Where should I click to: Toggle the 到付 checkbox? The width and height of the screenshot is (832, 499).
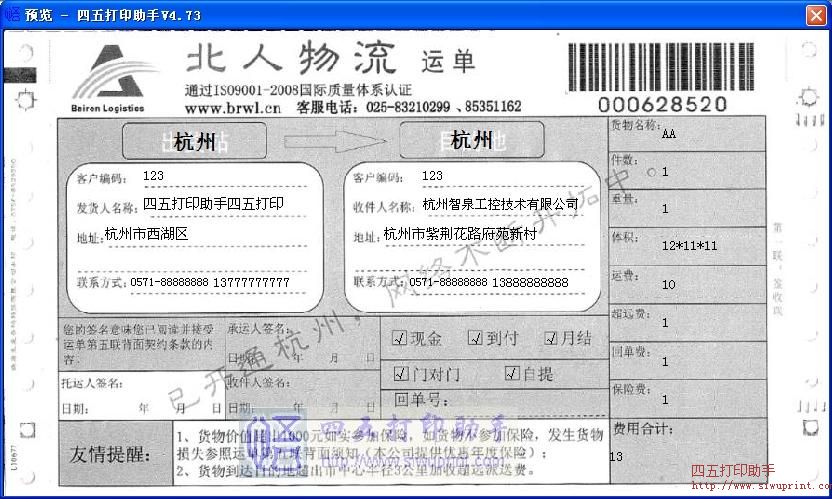(x=475, y=338)
